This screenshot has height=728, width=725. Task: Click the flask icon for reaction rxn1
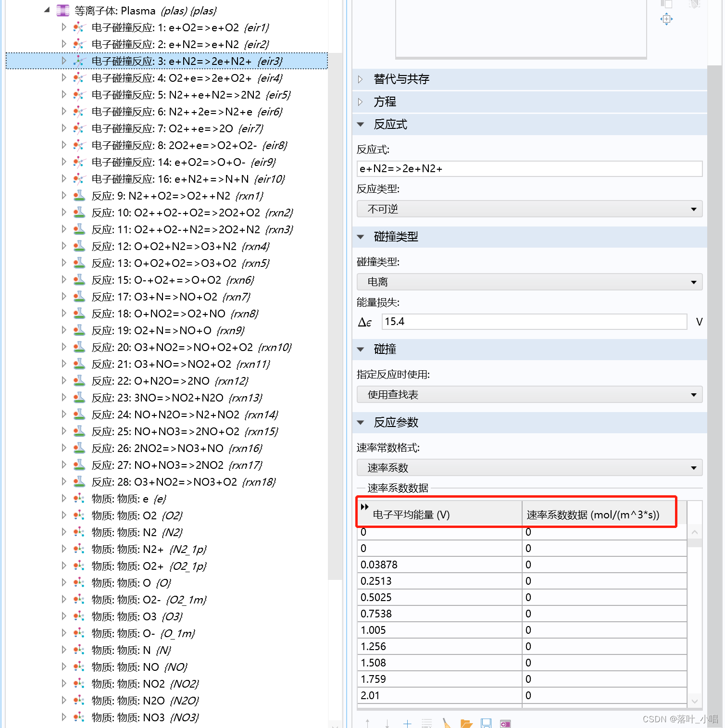tap(79, 196)
